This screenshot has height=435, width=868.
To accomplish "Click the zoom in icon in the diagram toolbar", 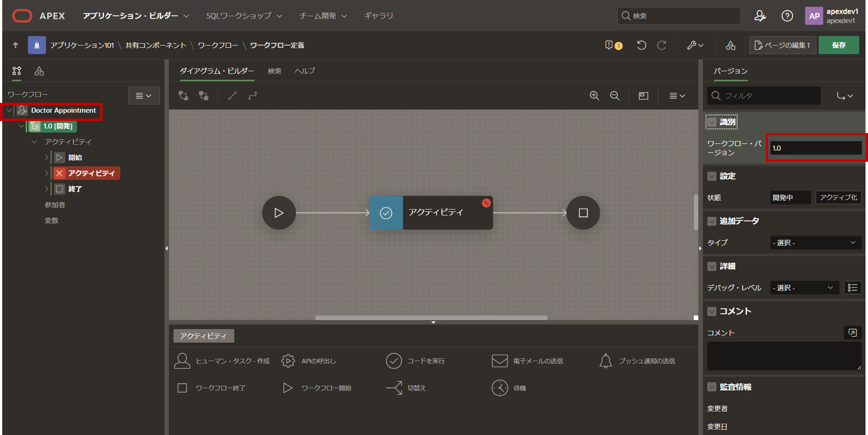I will (x=594, y=96).
